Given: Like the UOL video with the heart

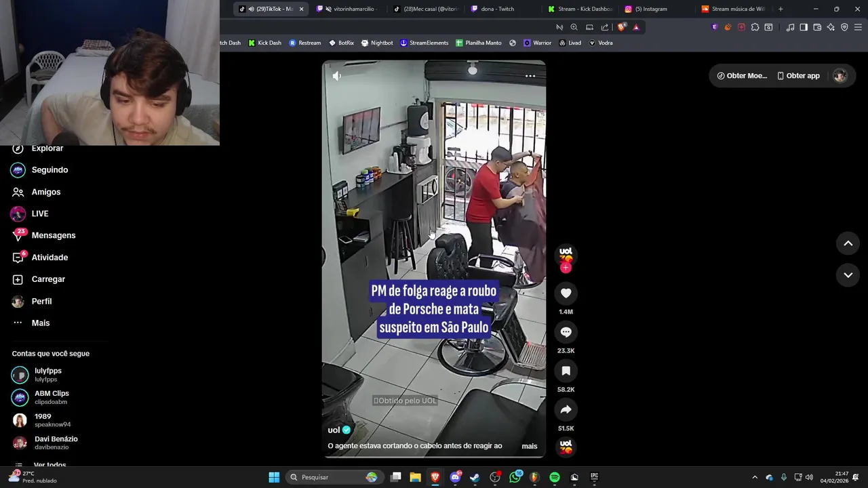Looking at the screenshot, I should [566, 293].
